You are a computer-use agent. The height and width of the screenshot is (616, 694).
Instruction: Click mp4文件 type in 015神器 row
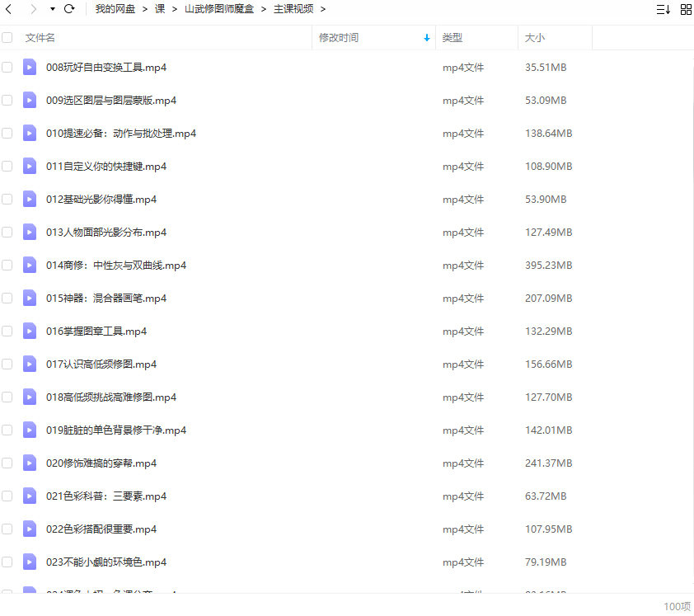(463, 298)
